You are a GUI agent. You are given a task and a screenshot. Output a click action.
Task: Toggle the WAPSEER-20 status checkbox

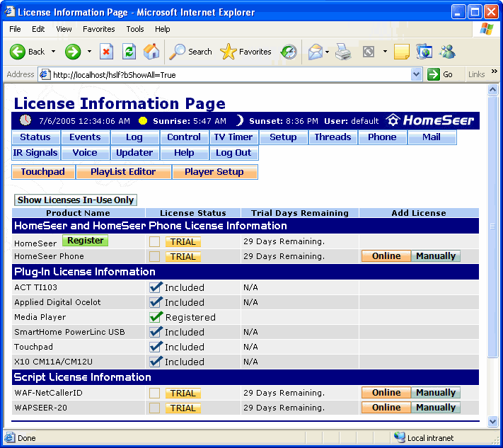click(154, 408)
